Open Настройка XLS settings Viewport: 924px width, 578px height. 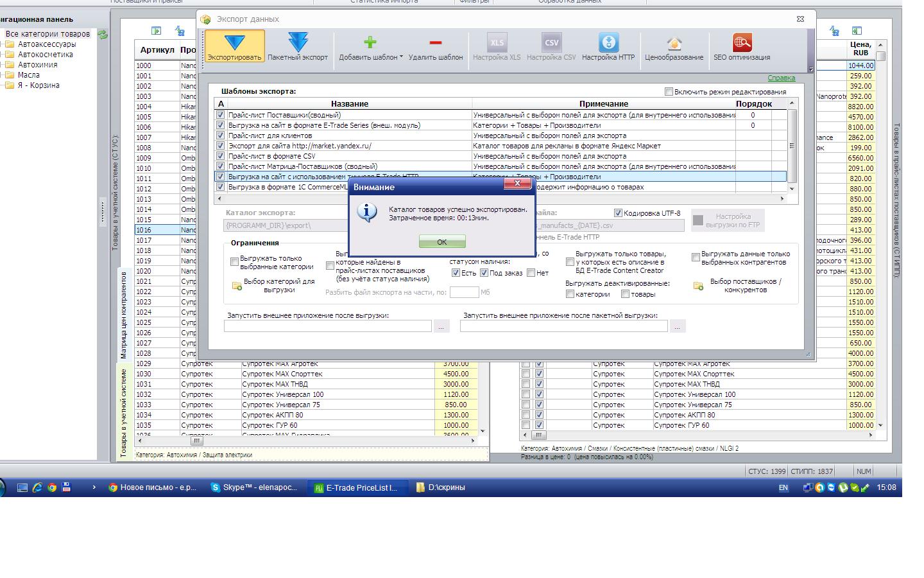point(497,47)
